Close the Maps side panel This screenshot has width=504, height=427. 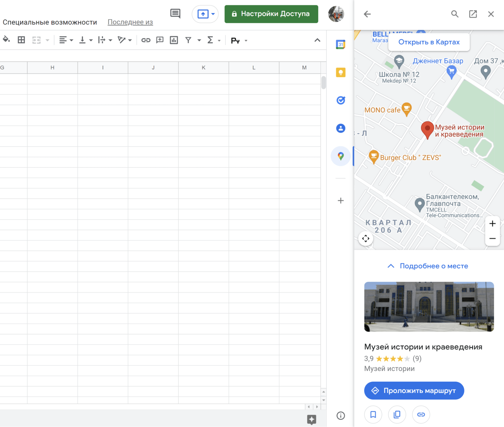pos(491,14)
